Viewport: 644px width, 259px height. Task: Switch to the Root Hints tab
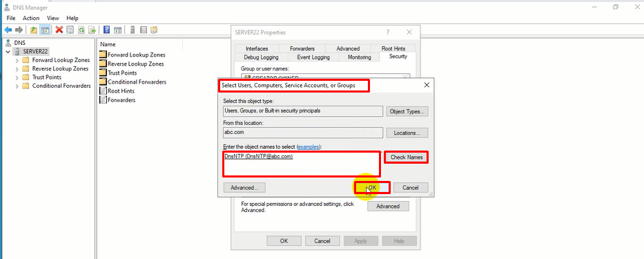[x=393, y=48]
